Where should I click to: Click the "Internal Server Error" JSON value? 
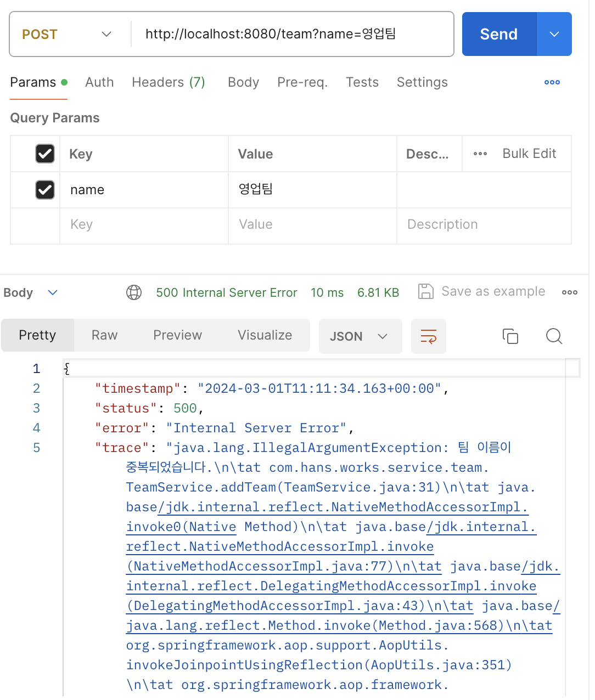256,428
